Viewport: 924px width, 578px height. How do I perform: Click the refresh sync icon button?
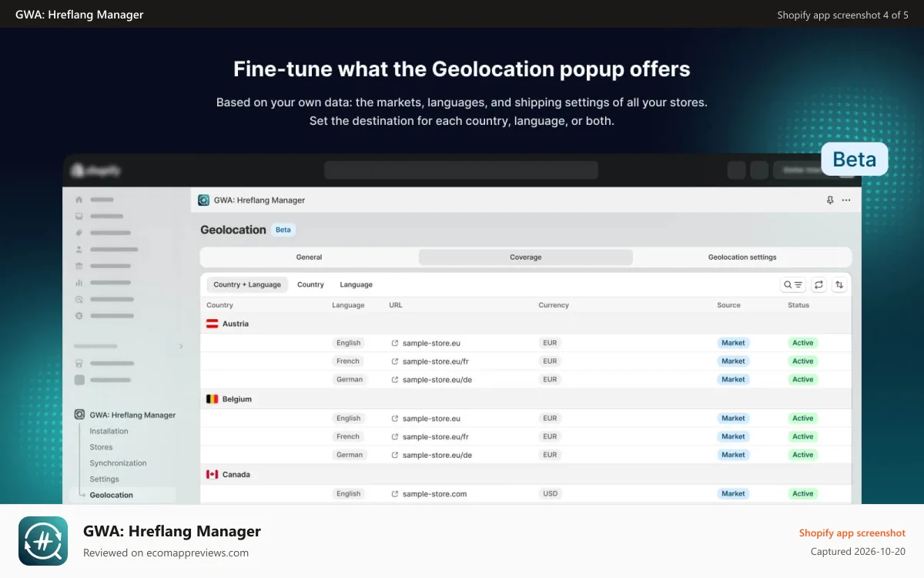pos(819,284)
